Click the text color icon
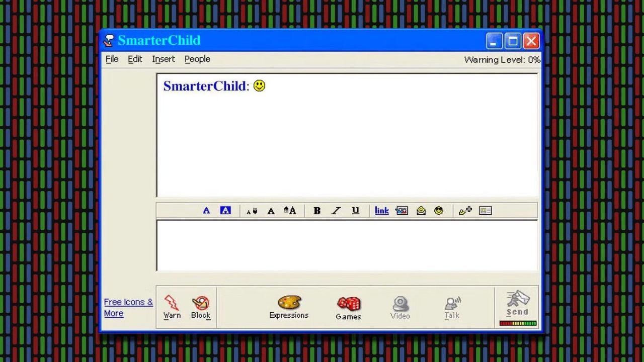This screenshot has height=362, width=644. (x=206, y=211)
